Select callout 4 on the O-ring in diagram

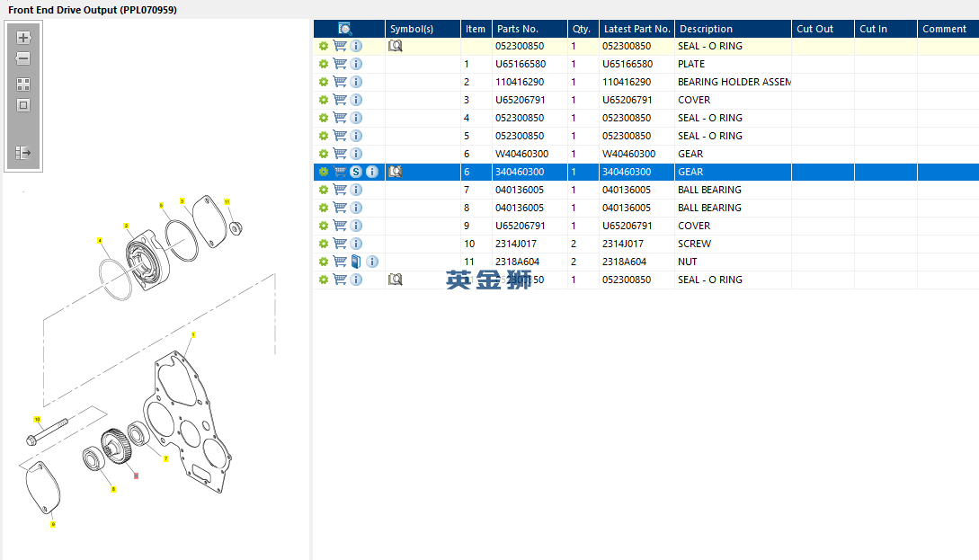point(100,240)
